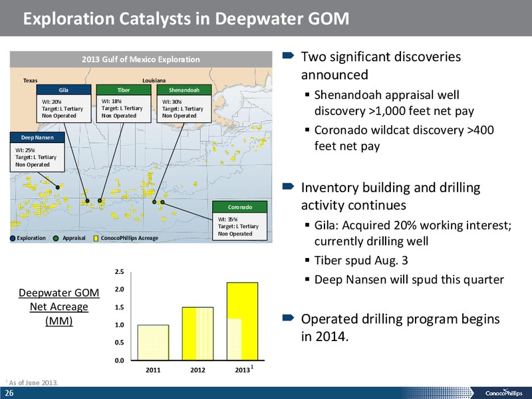Click 'WI: 20%' in the Gila box
Screen dimensions: 532x399
coord(52,102)
